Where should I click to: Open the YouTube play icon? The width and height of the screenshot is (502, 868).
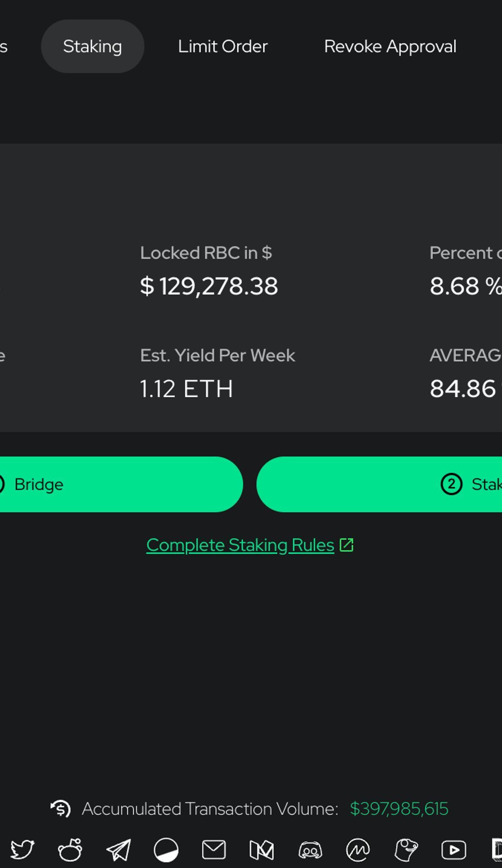[454, 850]
